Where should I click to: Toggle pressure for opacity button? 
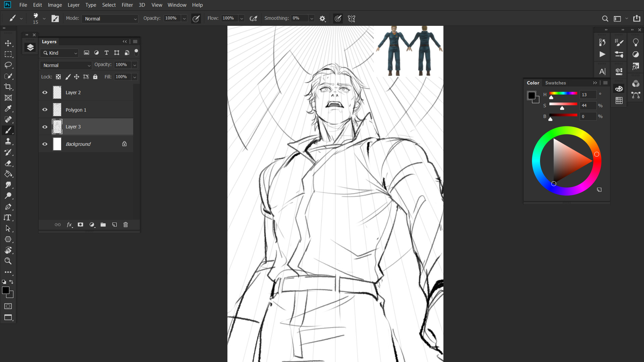(x=196, y=19)
